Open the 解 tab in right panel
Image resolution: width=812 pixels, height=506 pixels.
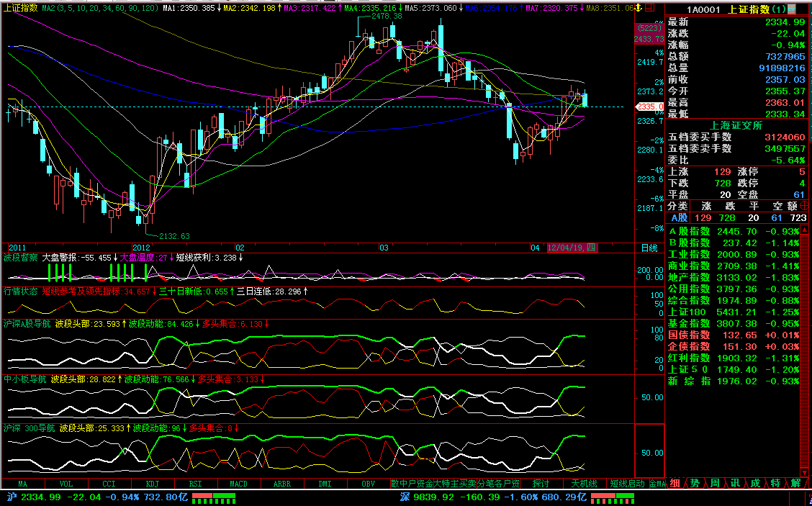point(795,483)
